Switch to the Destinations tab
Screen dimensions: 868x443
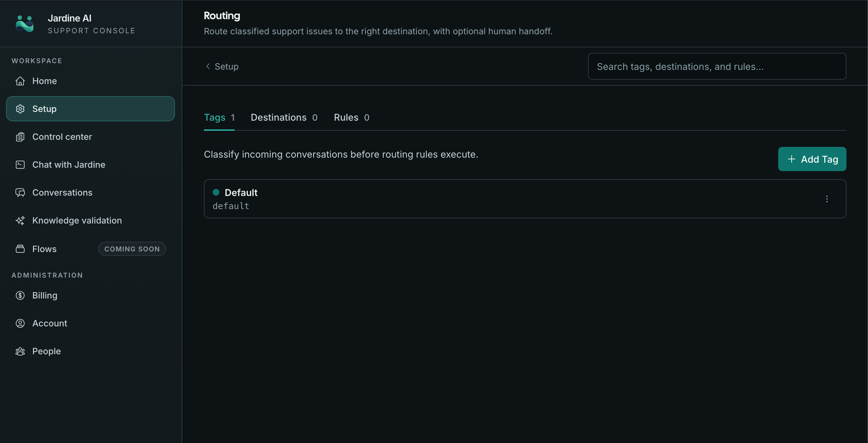click(x=284, y=118)
